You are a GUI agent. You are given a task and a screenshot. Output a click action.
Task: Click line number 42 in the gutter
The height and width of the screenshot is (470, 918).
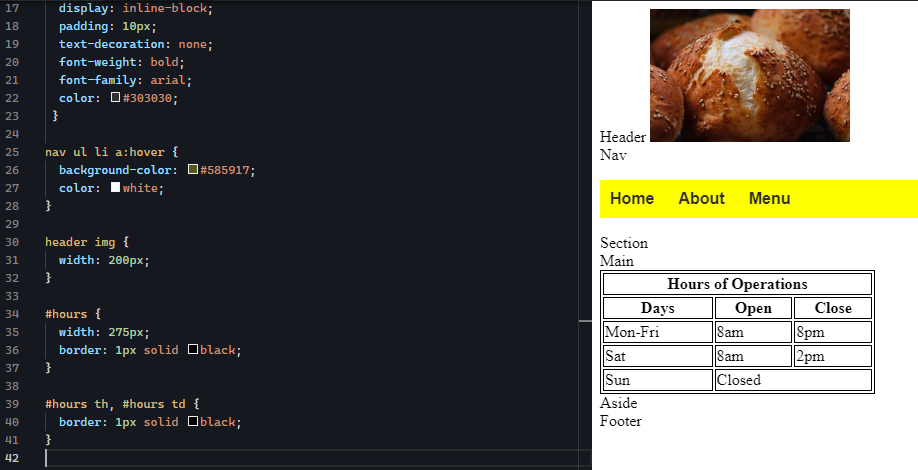(13, 458)
